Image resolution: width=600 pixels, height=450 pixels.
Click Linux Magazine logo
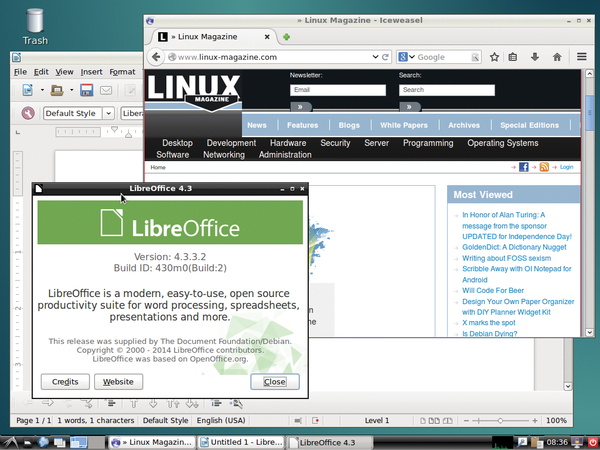coord(194,93)
